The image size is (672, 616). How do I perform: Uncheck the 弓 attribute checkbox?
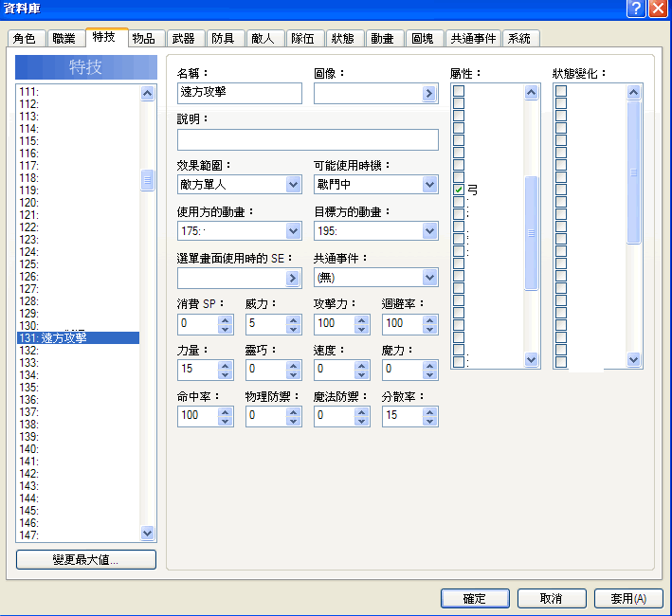(459, 190)
